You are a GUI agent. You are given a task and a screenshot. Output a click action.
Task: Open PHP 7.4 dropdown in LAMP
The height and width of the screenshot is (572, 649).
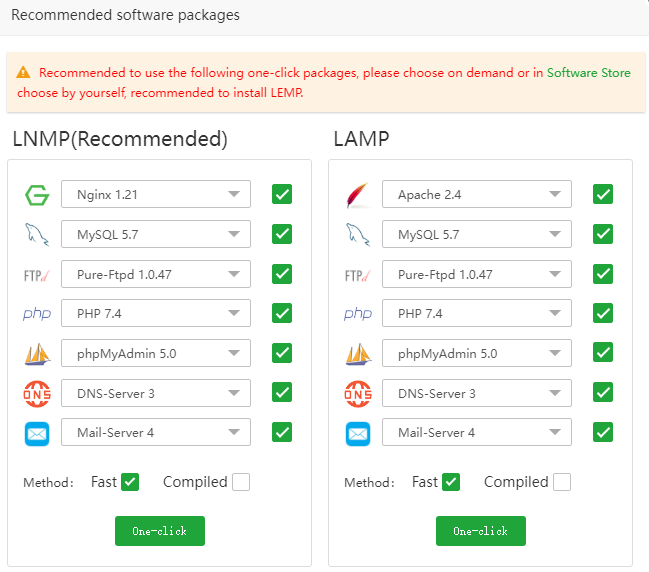pos(477,313)
